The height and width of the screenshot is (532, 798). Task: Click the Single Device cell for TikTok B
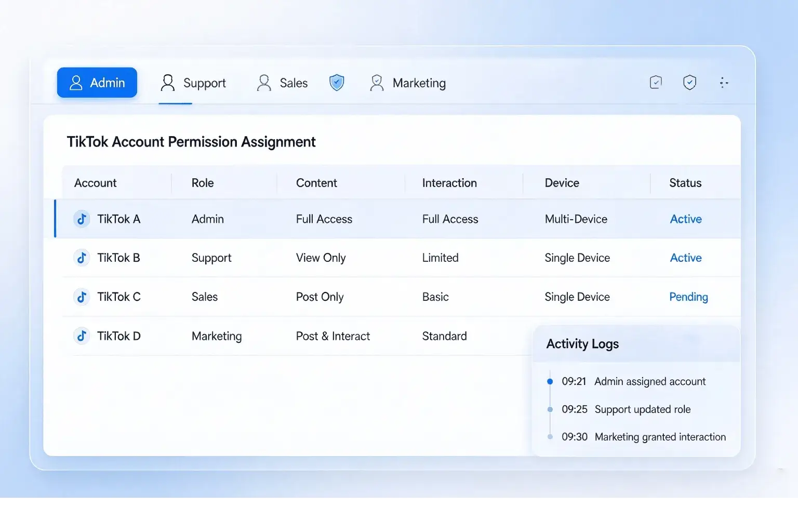click(577, 258)
